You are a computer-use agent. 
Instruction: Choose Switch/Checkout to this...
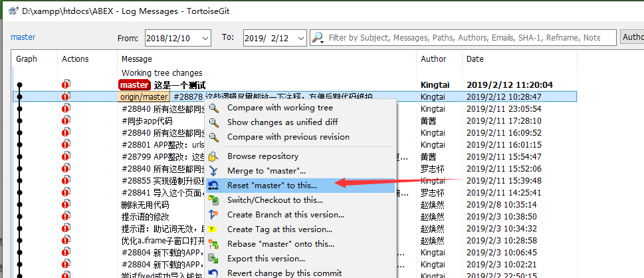click(275, 200)
